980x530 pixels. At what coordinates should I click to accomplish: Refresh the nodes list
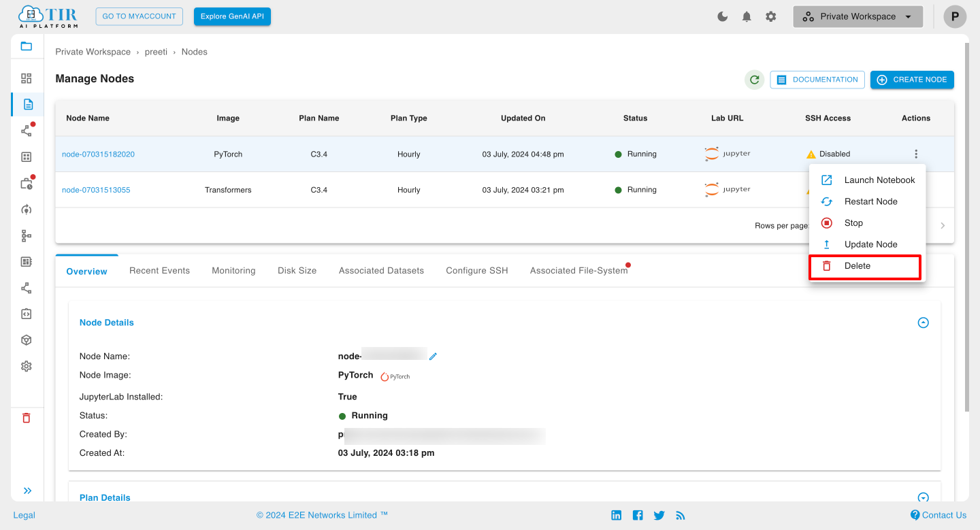(x=754, y=80)
